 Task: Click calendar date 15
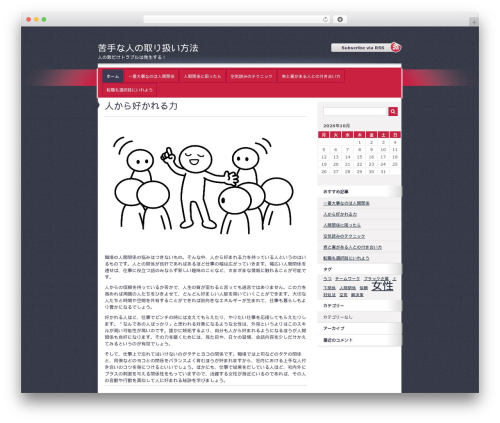point(359,157)
